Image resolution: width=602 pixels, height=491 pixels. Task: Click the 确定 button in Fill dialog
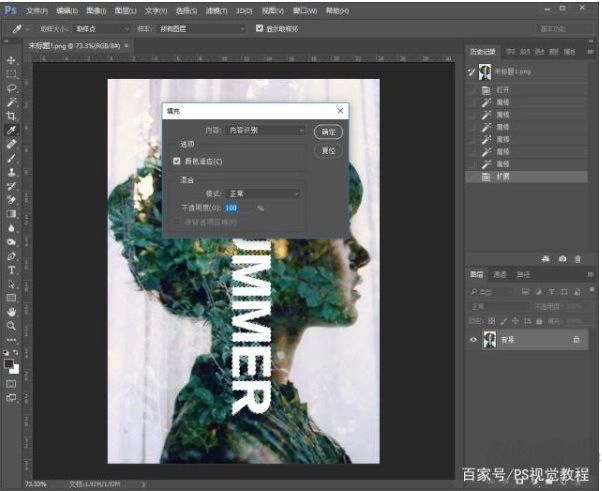pyautogui.click(x=327, y=131)
